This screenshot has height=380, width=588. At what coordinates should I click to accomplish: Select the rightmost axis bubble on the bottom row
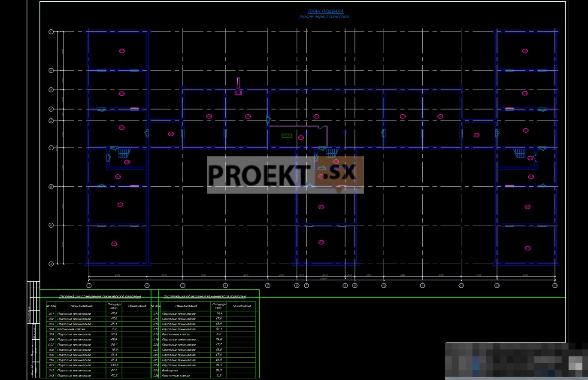click(555, 286)
